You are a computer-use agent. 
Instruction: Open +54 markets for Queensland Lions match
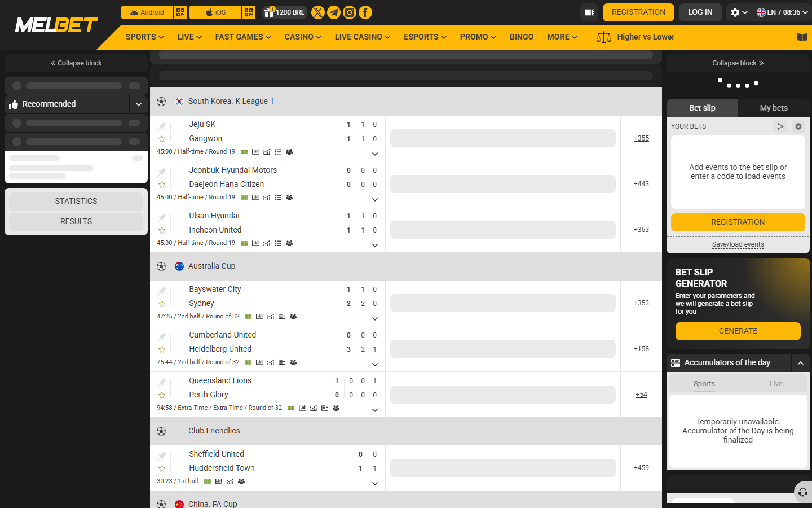pyautogui.click(x=641, y=395)
